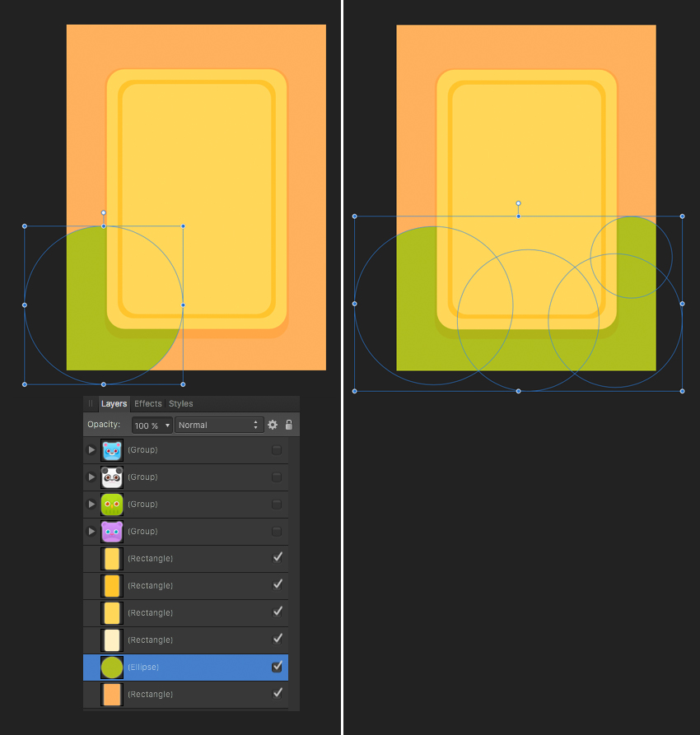The image size is (700, 735).
Task: Select the (Rectangle) label of the cream layer
Action: (x=151, y=640)
